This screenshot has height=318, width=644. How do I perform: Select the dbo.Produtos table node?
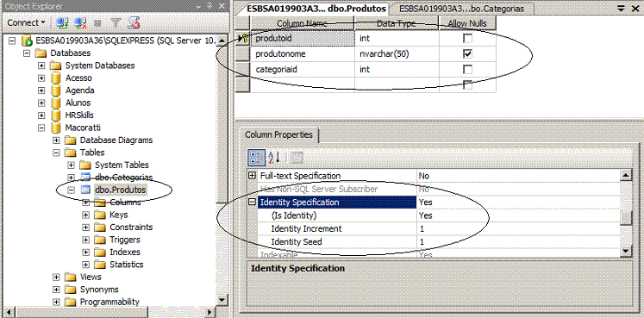[121, 190]
